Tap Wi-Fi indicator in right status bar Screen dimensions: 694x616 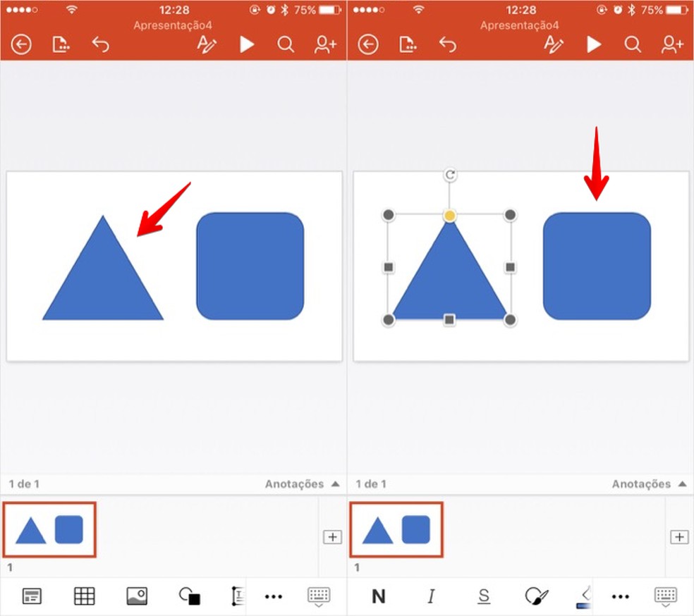[418, 9]
